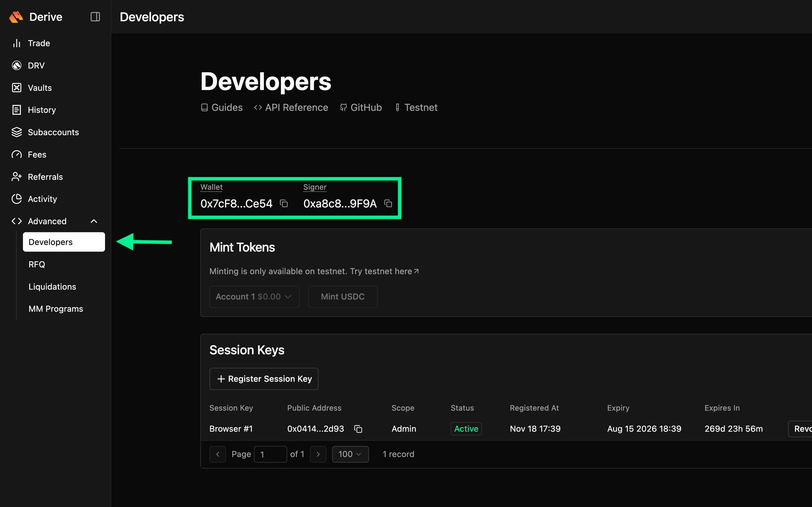Toggle the sidebar panel icon
The height and width of the screenshot is (507, 812).
95,17
